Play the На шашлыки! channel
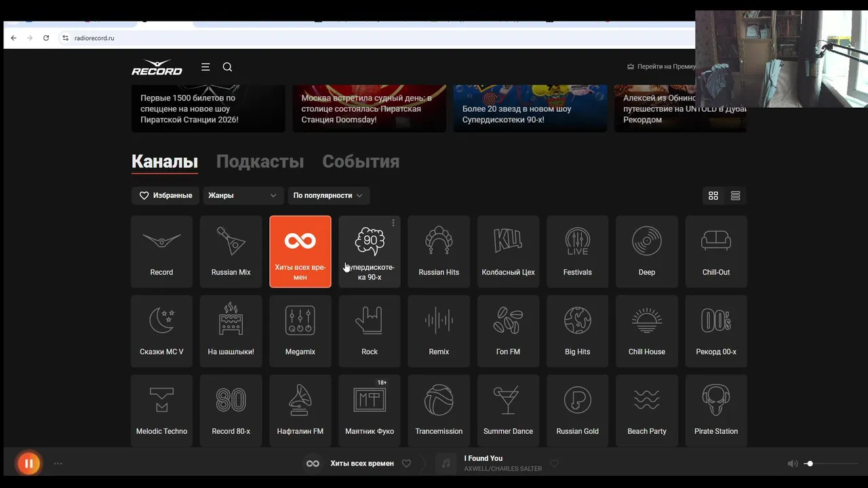868x488 pixels. coord(231,331)
